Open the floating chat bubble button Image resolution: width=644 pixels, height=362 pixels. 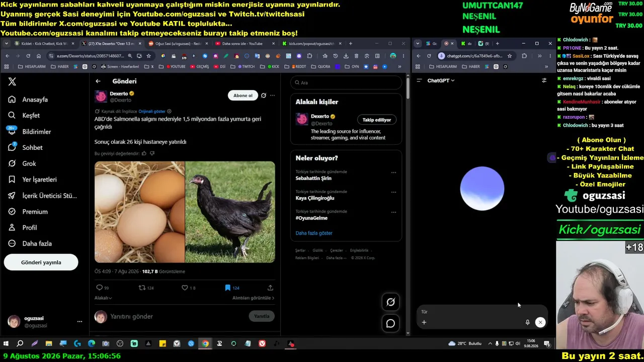click(390, 323)
